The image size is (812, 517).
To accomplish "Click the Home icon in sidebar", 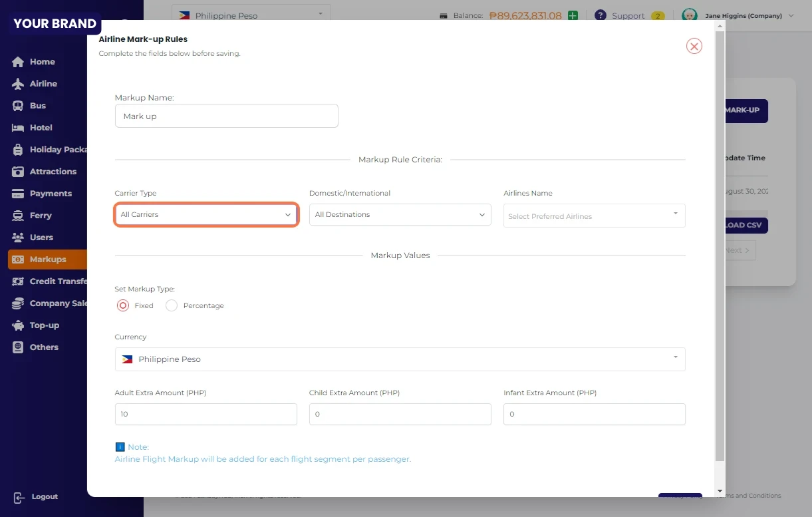I will tap(18, 62).
